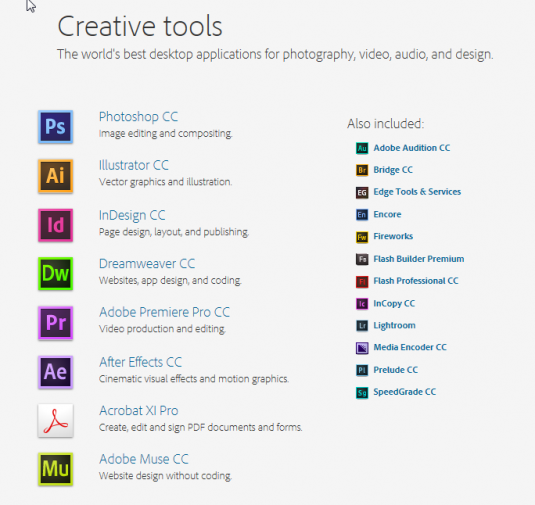Follow the Adobe Audition CC link
Image resolution: width=535 pixels, height=505 pixels.
pyautogui.click(x=411, y=148)
